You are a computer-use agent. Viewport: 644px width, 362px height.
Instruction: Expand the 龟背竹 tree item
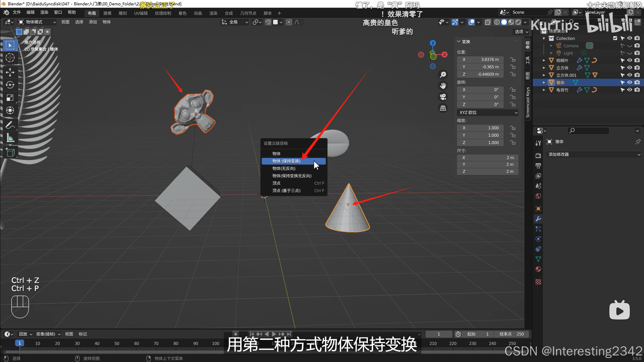coord(544,90)
